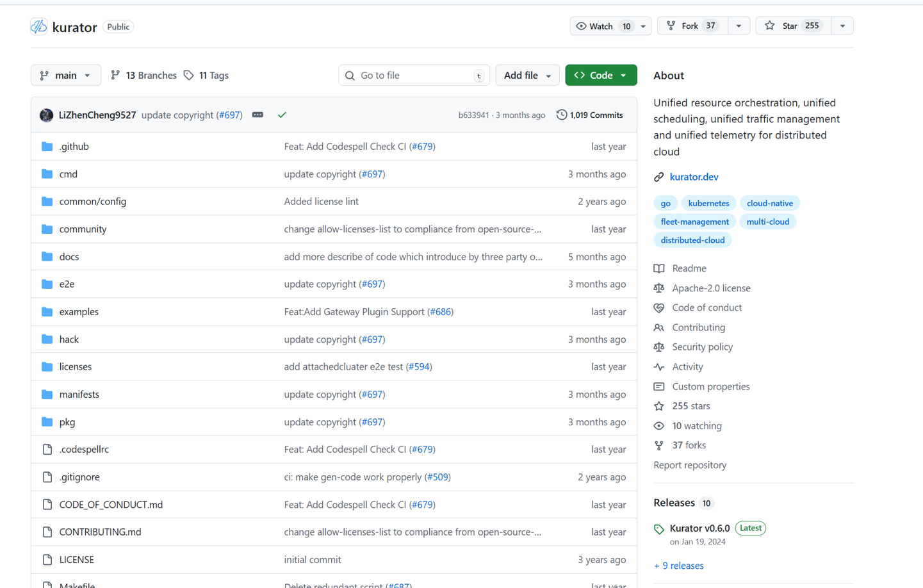The height and width of the screenshot is (588, 923).
Task: Open pull request #594 link in licenses row
Action: click(420, 367)
